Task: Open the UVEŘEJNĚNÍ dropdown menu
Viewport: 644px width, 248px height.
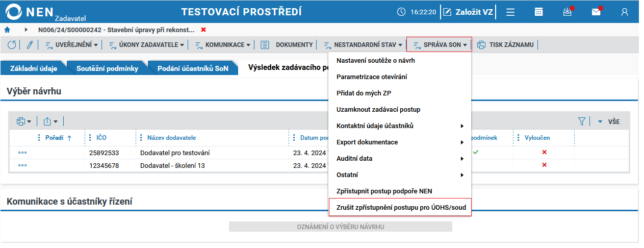Action: click(x=71, y=45)
